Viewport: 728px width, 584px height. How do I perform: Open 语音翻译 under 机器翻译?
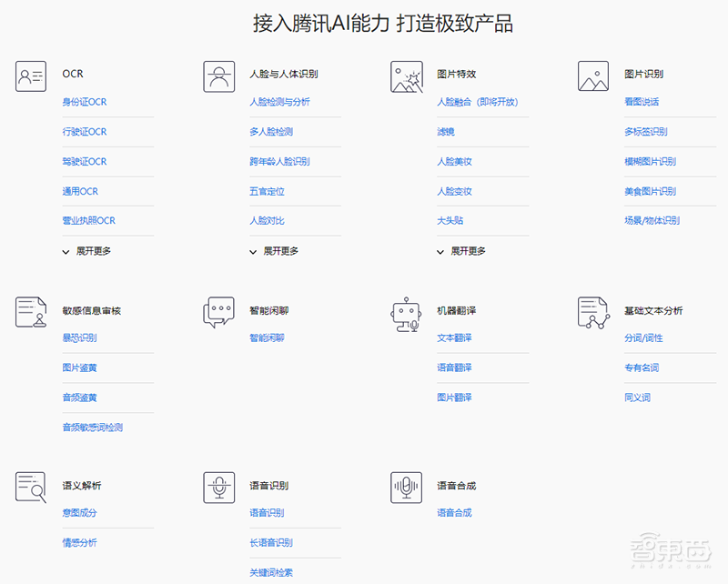453,368
